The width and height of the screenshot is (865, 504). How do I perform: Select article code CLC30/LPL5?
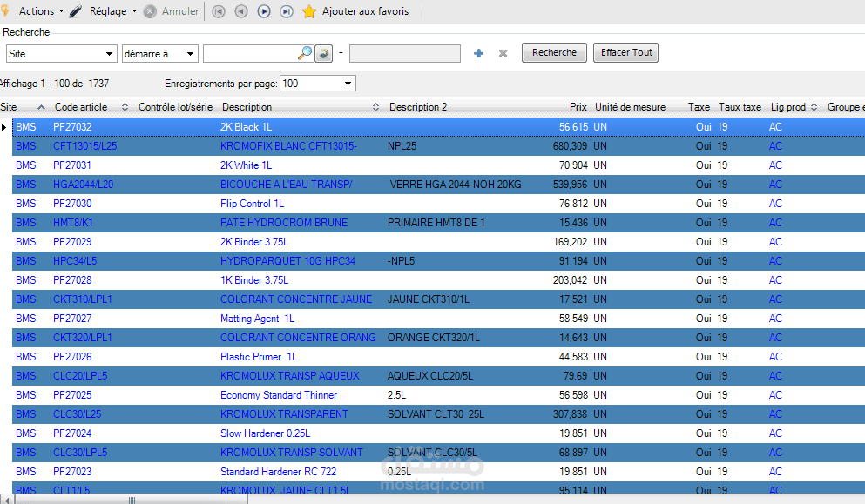(80, 453)
